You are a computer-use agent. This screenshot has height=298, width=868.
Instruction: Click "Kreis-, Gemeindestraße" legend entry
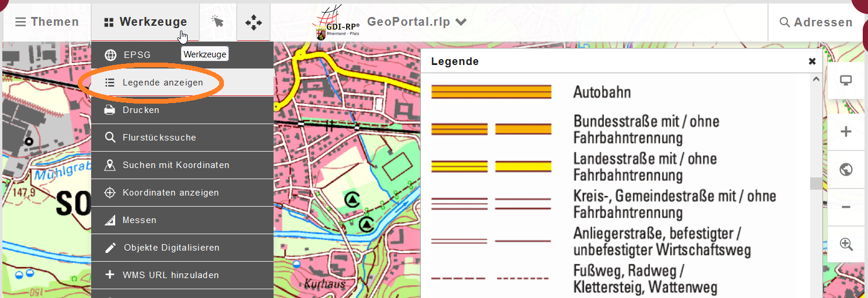(x=675, y=204)
